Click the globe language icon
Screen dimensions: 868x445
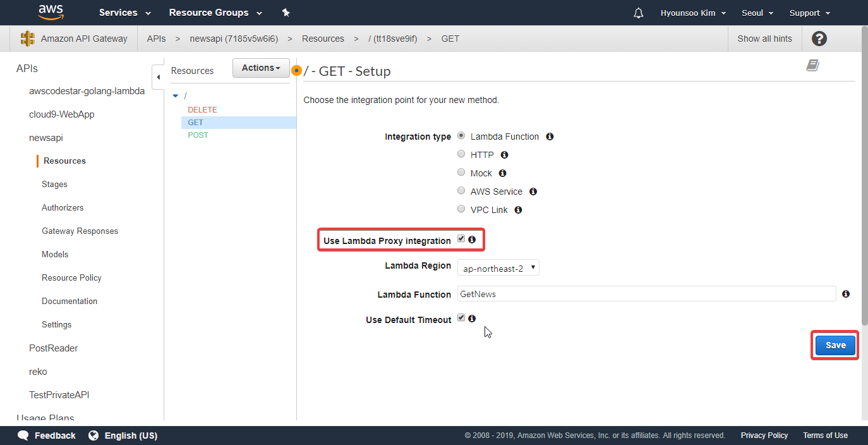point(93,436)
